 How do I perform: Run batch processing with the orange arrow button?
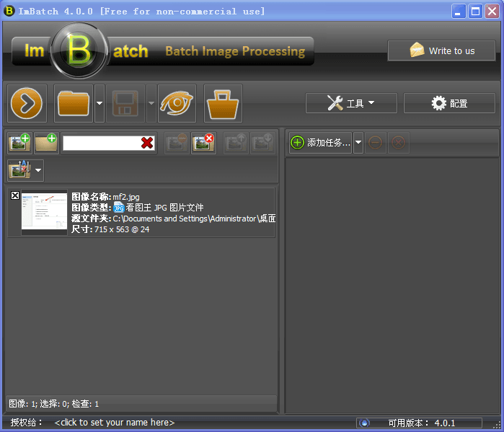[27, 104]
